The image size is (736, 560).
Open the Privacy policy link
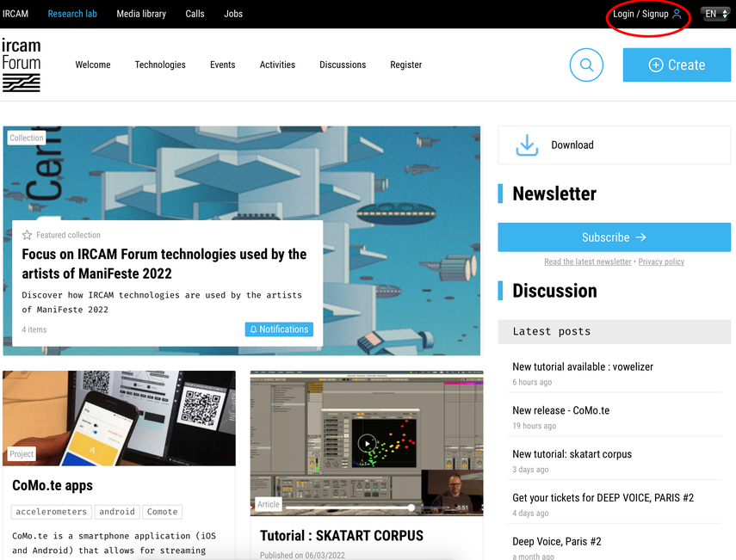coord(661,262)
